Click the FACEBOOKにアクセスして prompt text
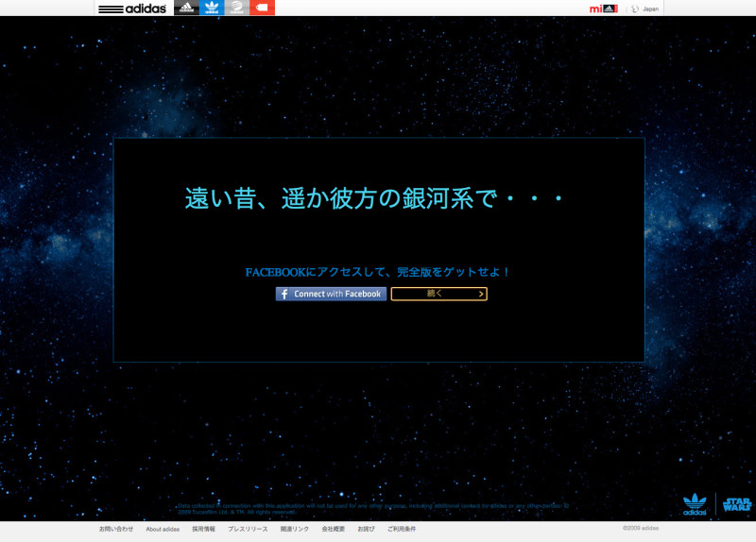The height and width of the screenshot is (542, 756). pyautogui.click(x=377, y=272)
